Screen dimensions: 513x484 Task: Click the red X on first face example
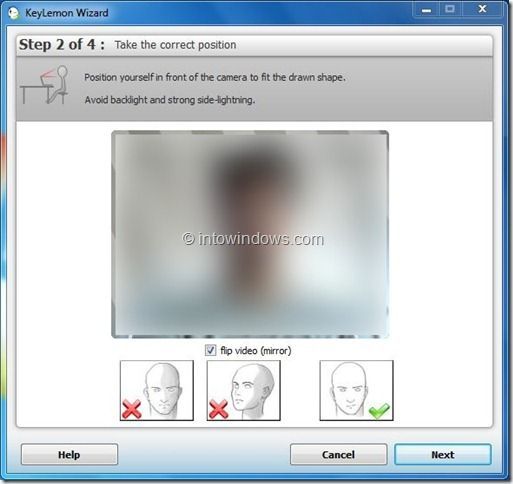point(131,409)
